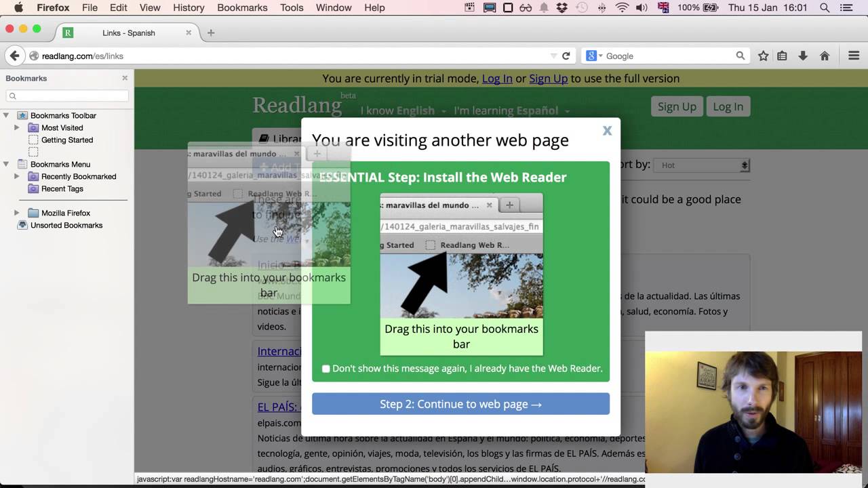The height and width of the screenshot is (488, 868).
Task: Expand the Most Visited bookmarks folder
Action: point(17,127)
